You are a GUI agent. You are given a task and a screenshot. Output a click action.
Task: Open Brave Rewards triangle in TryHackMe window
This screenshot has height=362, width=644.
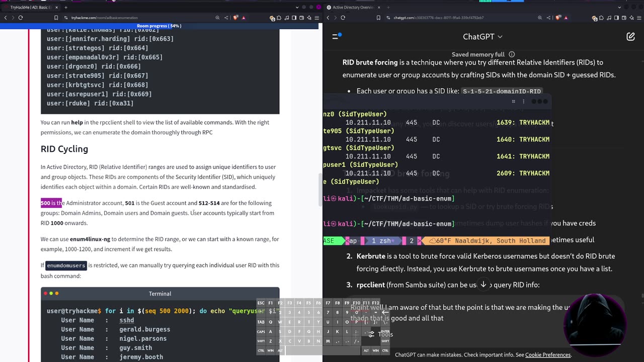pos(244,18)
